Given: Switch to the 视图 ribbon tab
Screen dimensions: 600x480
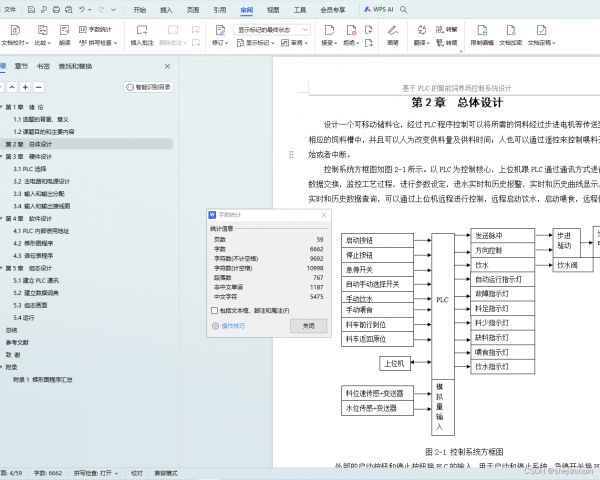Looking at the screenshot, I should (x=273, y=10).
